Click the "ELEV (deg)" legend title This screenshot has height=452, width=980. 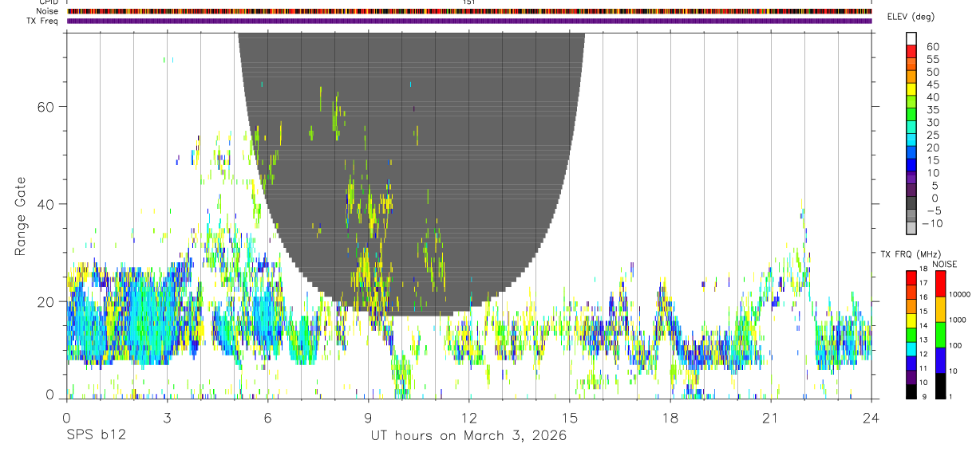(911, 17)
